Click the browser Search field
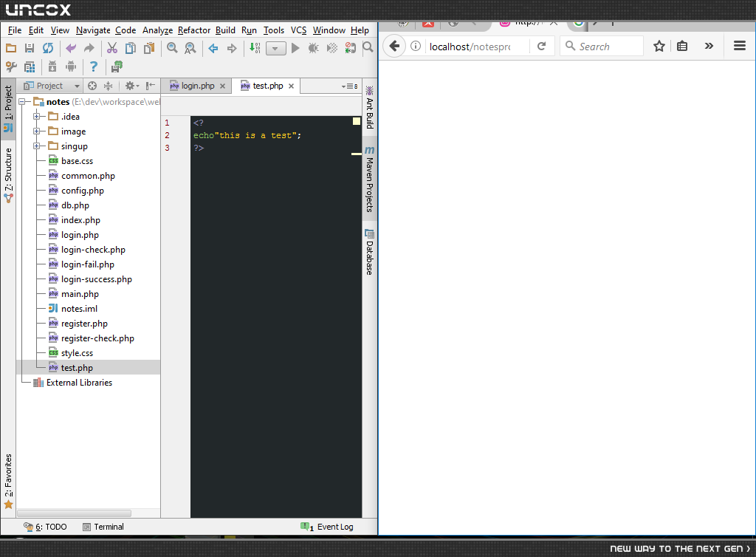 pyautogui.click(x=601, y=47)
